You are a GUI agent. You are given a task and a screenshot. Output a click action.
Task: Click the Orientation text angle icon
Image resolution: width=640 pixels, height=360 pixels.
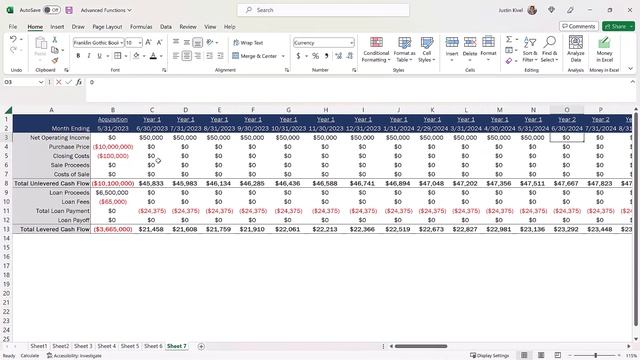click(x=210, y=42)
